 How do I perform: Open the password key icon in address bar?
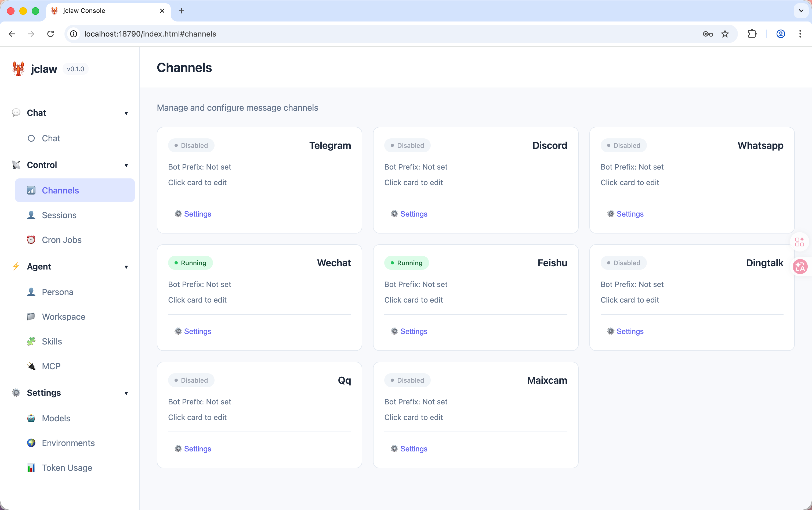(708, 34)
